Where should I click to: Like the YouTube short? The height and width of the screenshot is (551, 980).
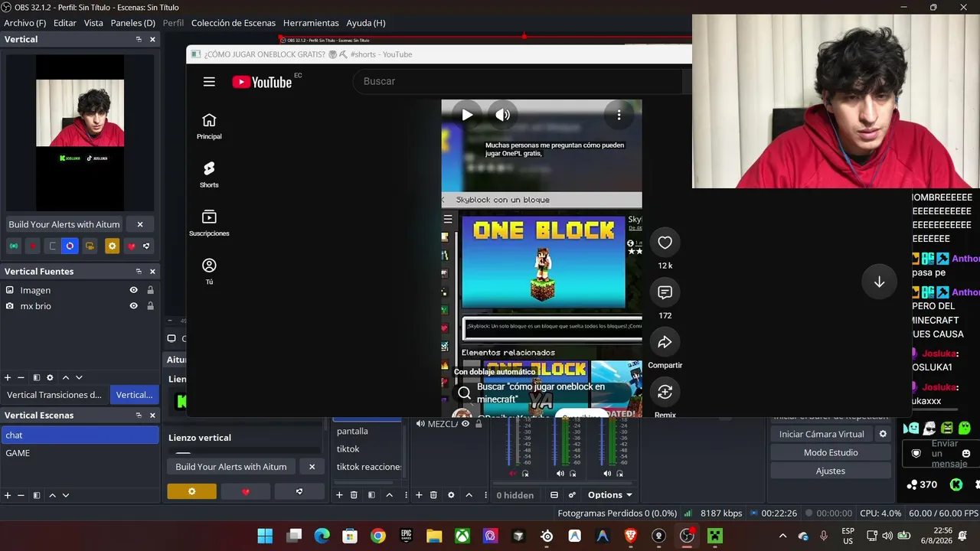[665, 243]
